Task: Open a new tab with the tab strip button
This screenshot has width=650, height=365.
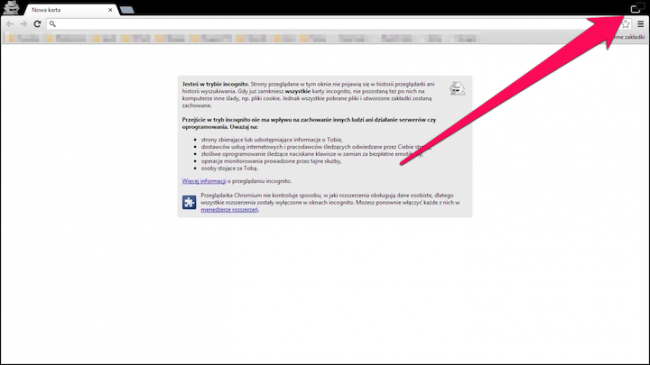Action: (127, 10)
